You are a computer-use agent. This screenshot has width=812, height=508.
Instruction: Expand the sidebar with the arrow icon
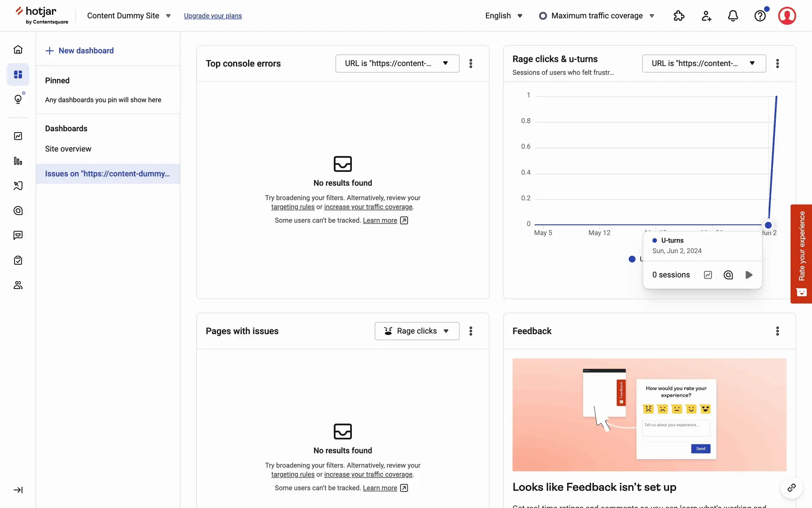(x=18, y=490)
